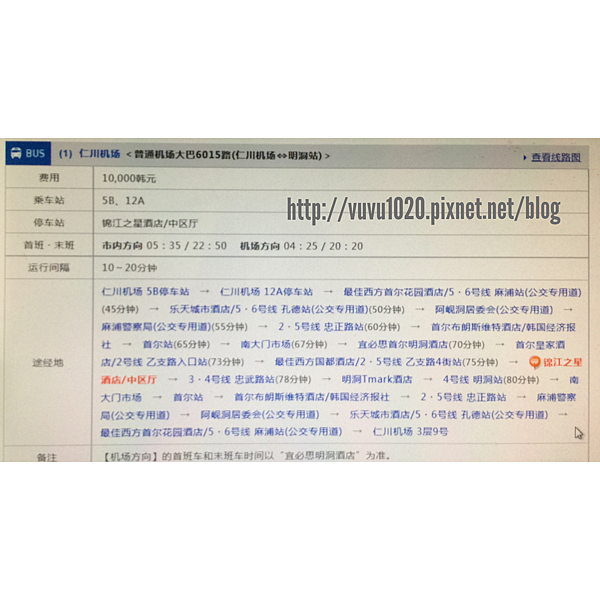
Task: Open the 仁川机场 12A停车站 stop link
Action: pos(266,292)
